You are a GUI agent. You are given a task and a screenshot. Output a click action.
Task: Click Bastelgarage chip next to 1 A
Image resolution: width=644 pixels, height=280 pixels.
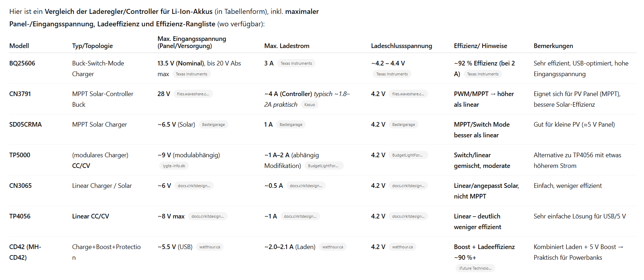coord(291,125)
